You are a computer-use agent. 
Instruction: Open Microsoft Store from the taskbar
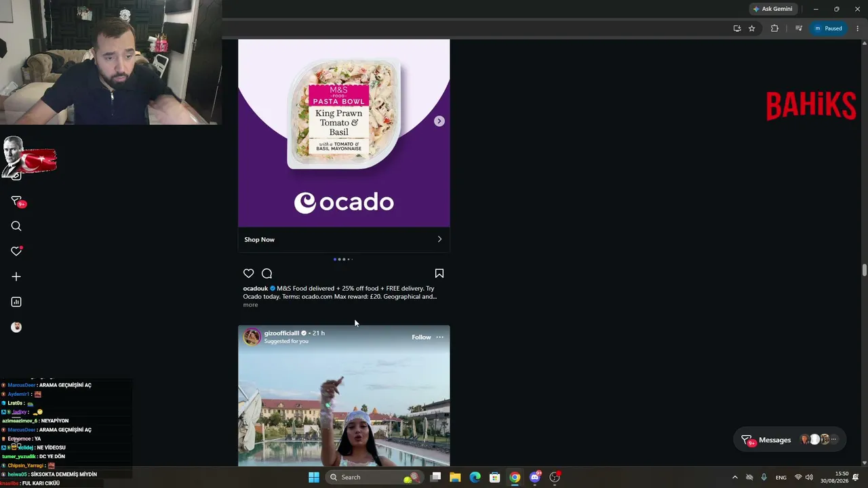495,477
